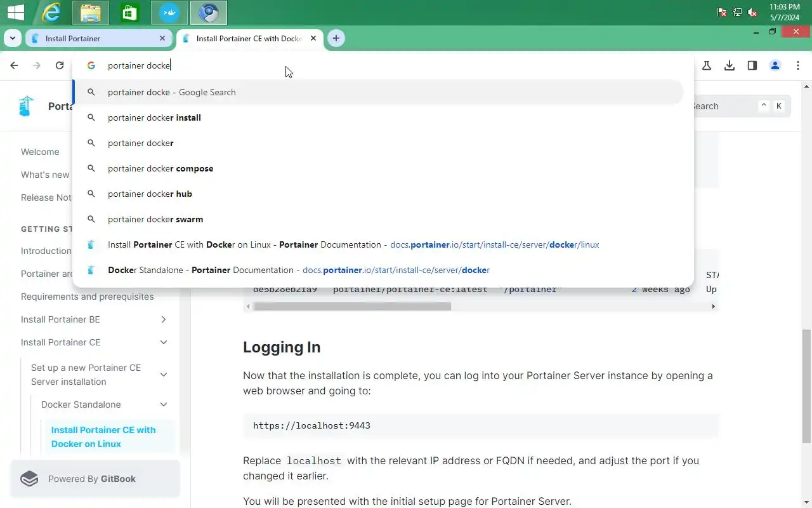Collapse the Install Portainer CE section chevron
The width and height of the screenshot is (812, 508).
point(164,342)
